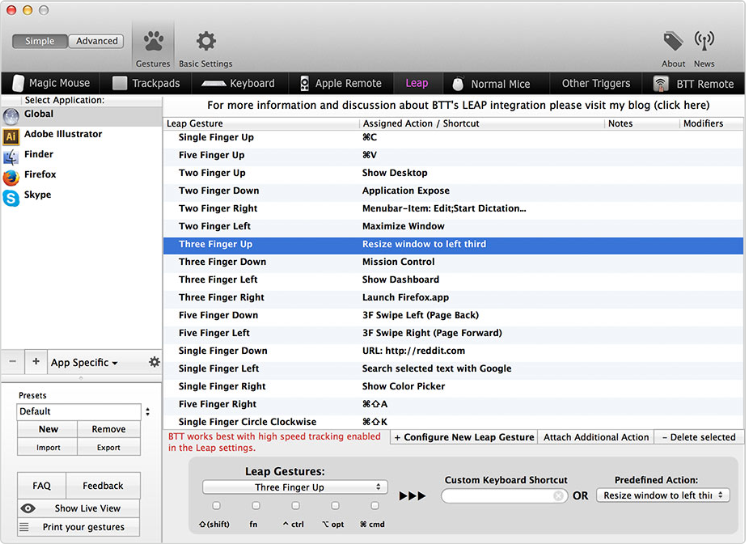This screenshot has width=746, height=544.
Task: Select the Two Finger Down gesture row
Action: click(453, 191)
